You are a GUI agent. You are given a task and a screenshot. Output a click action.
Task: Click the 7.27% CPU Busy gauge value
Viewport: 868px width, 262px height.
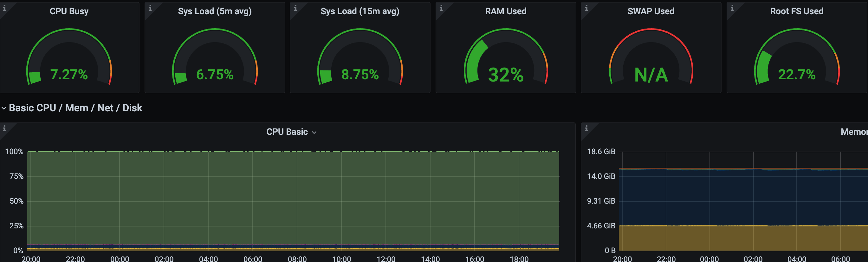(69, 75)
